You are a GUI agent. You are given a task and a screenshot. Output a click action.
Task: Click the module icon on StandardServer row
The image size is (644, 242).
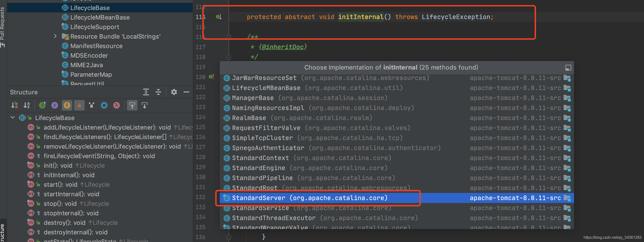point(567,198)
